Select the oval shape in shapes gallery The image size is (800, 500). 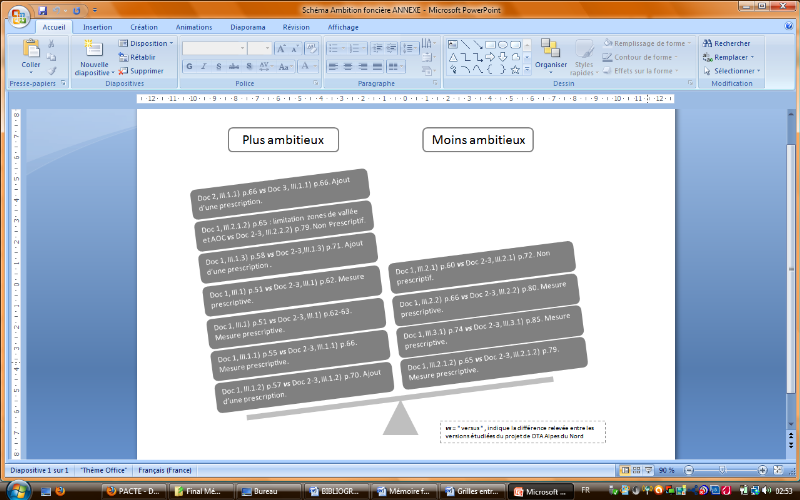pyautogui.click(x=503, y=44)
